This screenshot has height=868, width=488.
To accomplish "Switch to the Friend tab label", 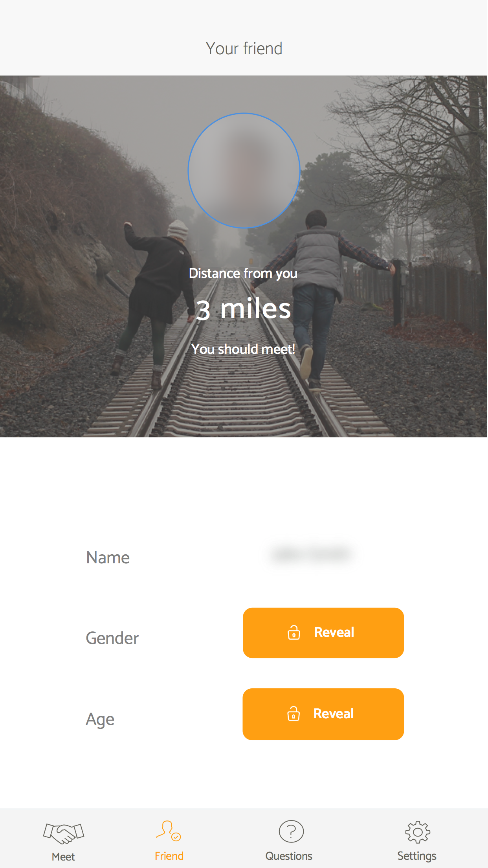I will click(x=169, y=856).
